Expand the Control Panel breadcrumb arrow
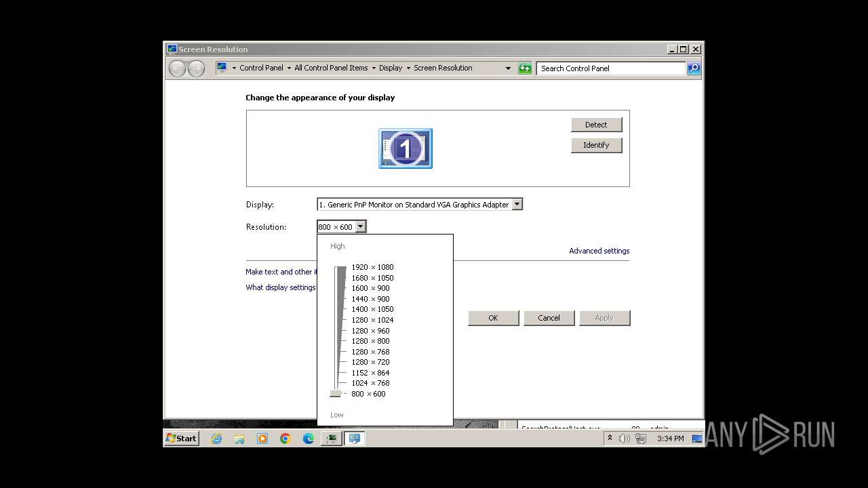868x488 pixels. click(x=289, y=68)
